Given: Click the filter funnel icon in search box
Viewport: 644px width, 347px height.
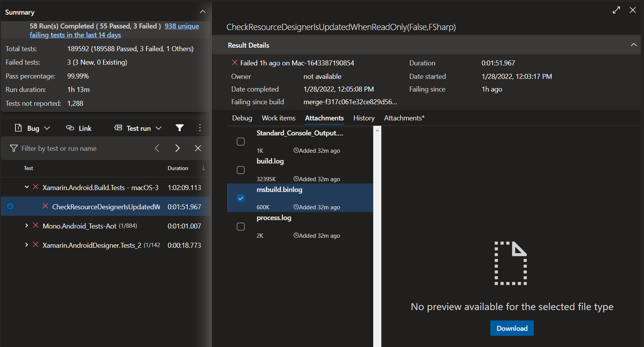Looking at the screenshot, I should 13,148.
